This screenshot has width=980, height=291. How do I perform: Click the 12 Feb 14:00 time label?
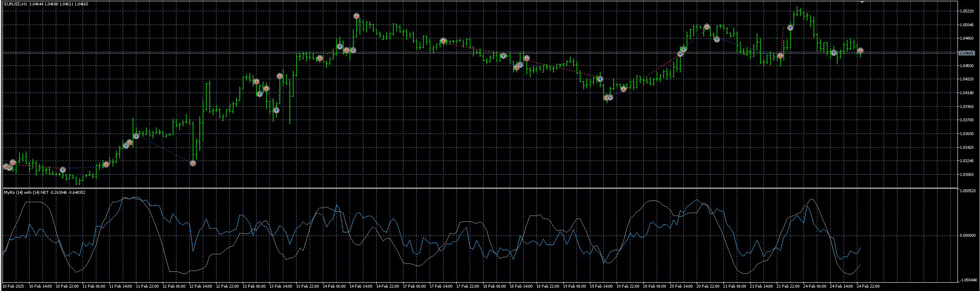click(x=201, y=286)
